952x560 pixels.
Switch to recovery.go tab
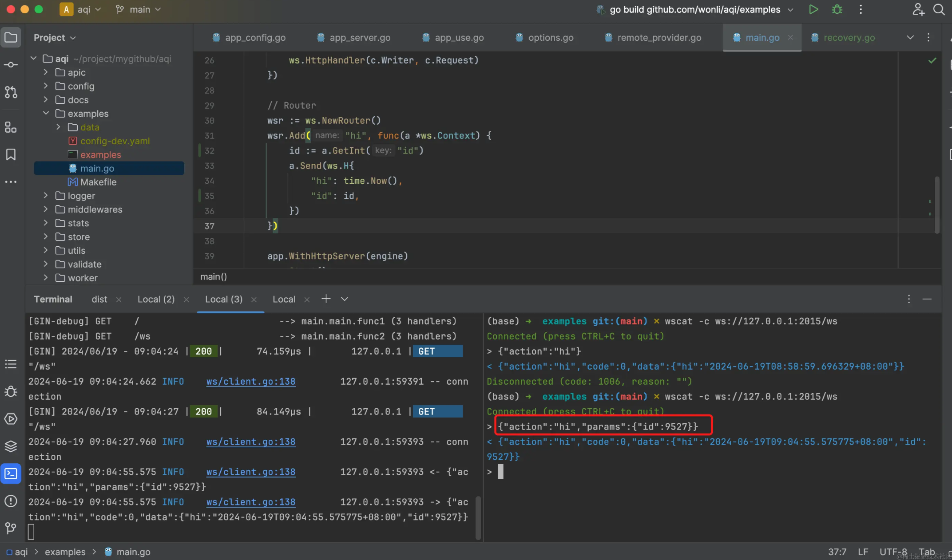coord(843,38)
